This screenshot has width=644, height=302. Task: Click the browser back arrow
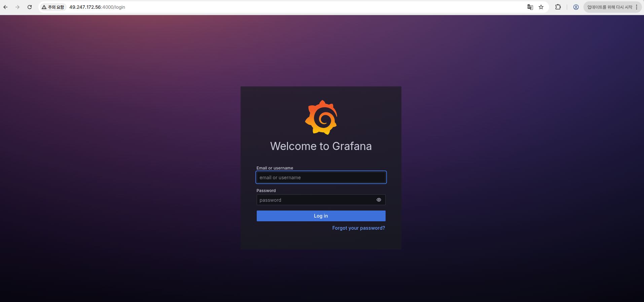tap(5, 7)
